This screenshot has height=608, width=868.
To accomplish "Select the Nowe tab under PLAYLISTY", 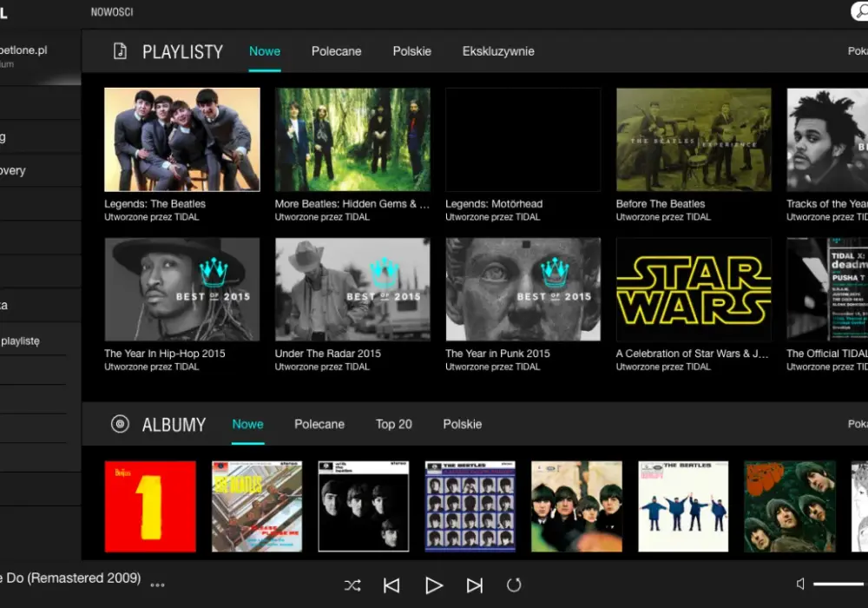I will 265,51.
